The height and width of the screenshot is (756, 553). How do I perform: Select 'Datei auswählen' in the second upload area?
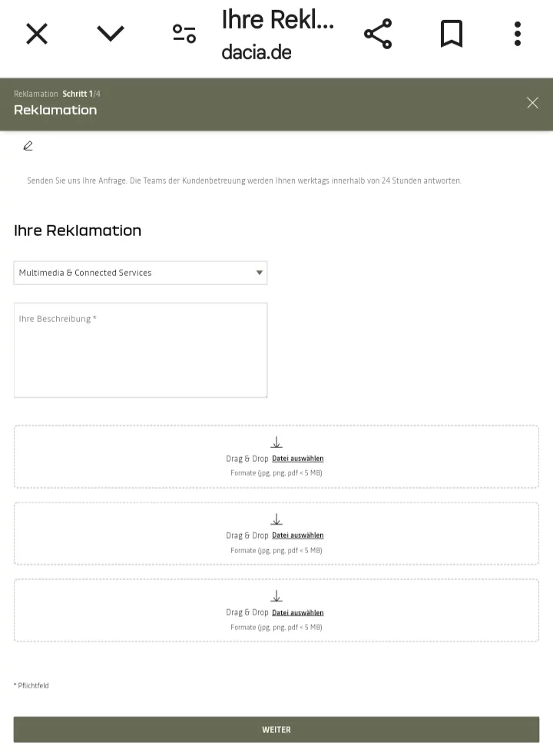point(297,535)
